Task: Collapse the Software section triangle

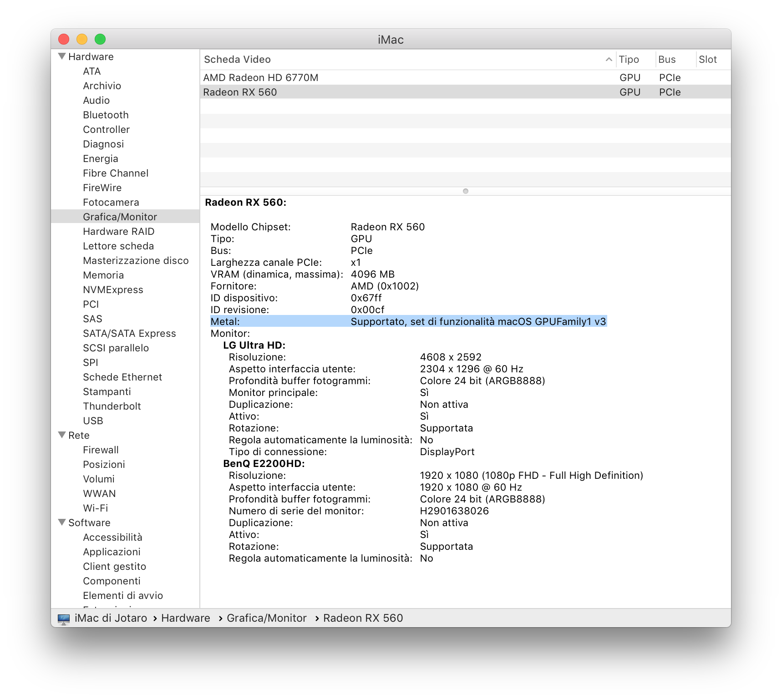Action: click(62, 522)
